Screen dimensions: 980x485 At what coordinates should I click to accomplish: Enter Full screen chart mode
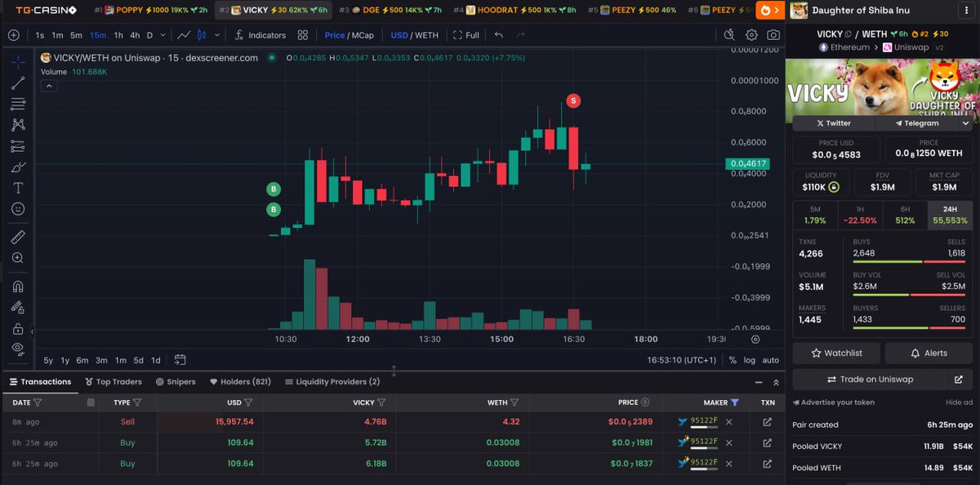coord(466,35)
